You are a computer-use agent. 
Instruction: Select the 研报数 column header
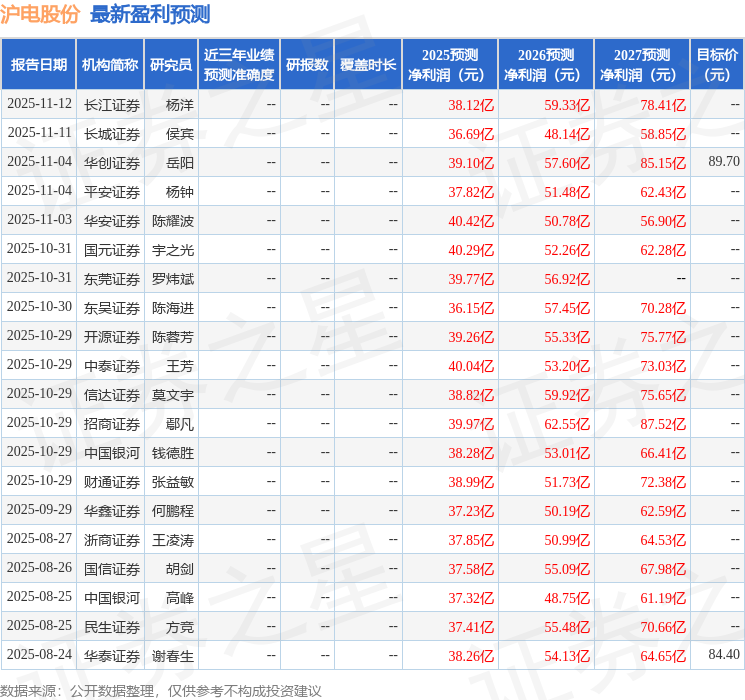coord(307,64)
